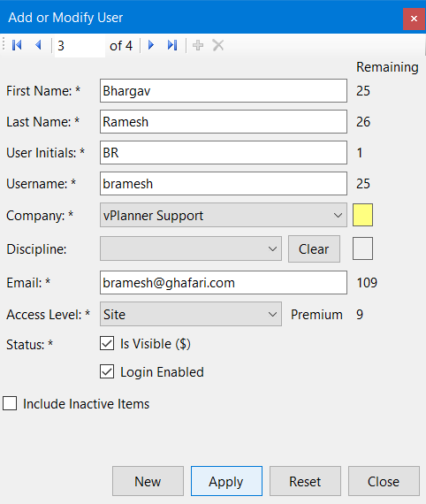
Task: Click into the Email input field
Action: click(x=224, y=283)
